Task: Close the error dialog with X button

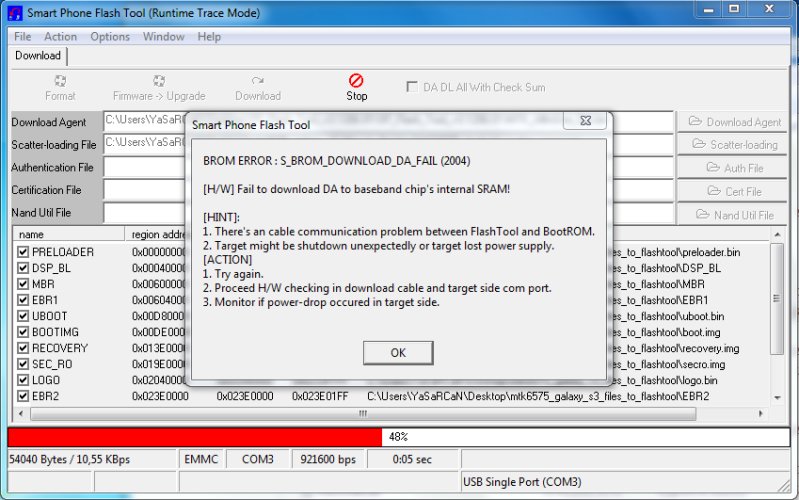Action: click(x=585, y=121)
